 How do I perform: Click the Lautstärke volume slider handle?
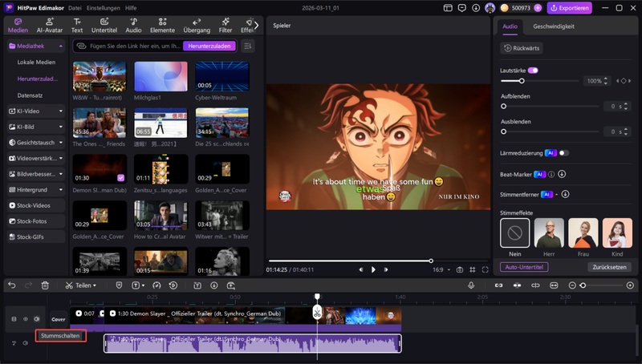point(522,81)
